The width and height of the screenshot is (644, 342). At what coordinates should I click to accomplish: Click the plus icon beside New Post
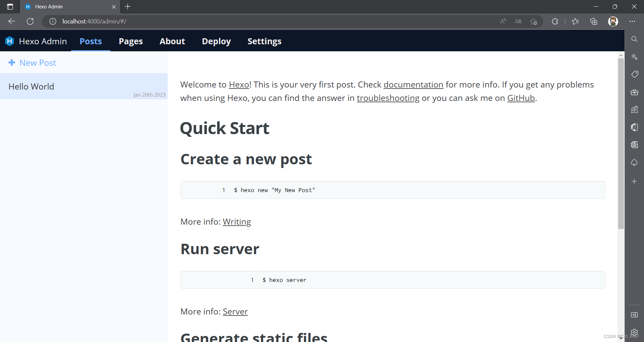tap(12, 63)
